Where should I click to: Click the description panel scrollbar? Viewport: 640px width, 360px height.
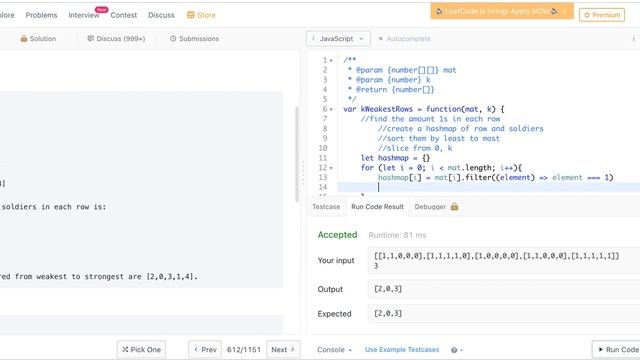pyautogui.click(x=297, y=154)
